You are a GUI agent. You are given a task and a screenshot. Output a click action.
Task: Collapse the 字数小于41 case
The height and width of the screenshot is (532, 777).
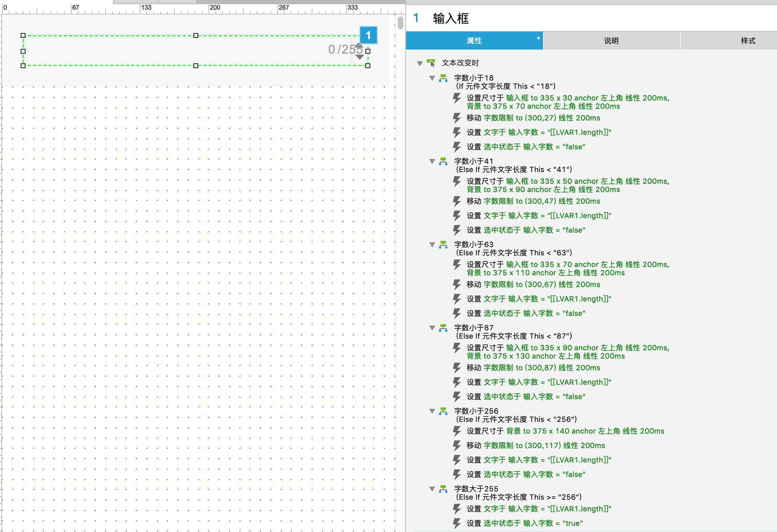click(x=432, y=161)
